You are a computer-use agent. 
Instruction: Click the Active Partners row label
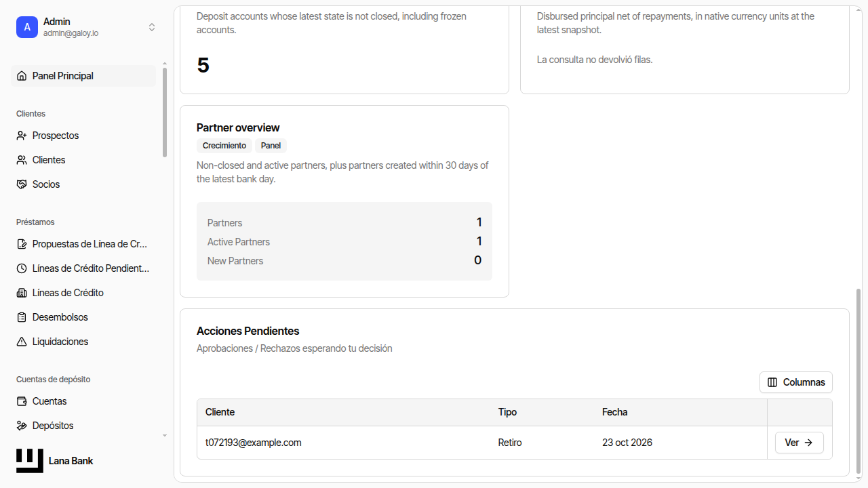click(239, 242)
